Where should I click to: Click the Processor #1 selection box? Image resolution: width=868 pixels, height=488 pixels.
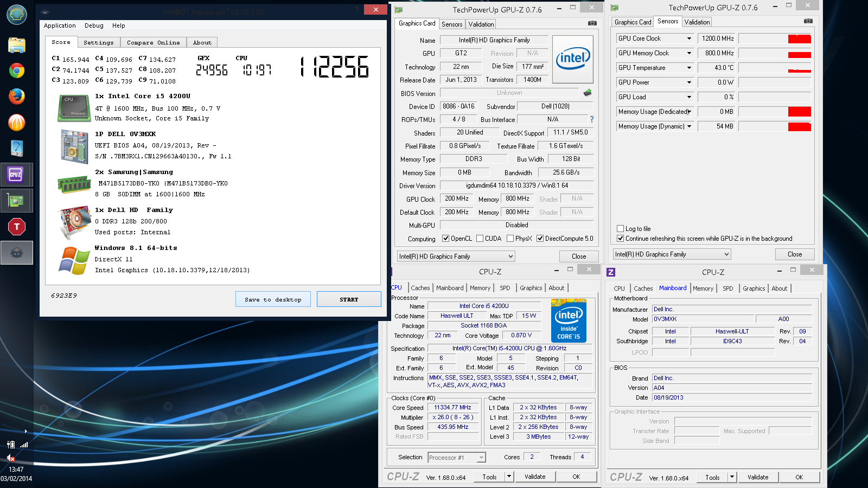[x=457, y=458]
